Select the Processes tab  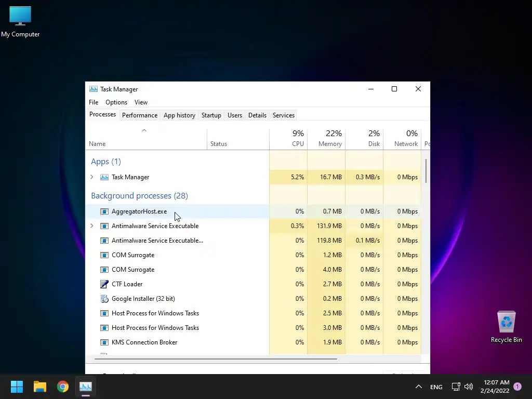[x=102, y=115]
